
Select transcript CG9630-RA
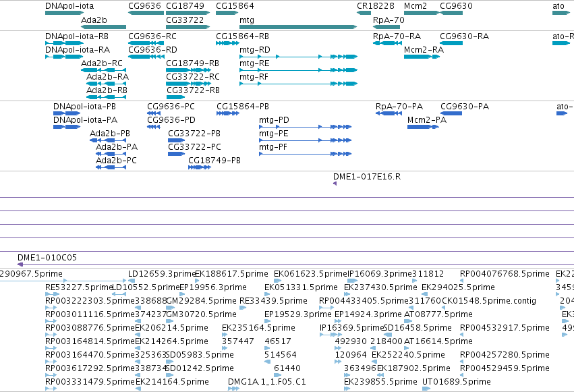click(451, 43)
